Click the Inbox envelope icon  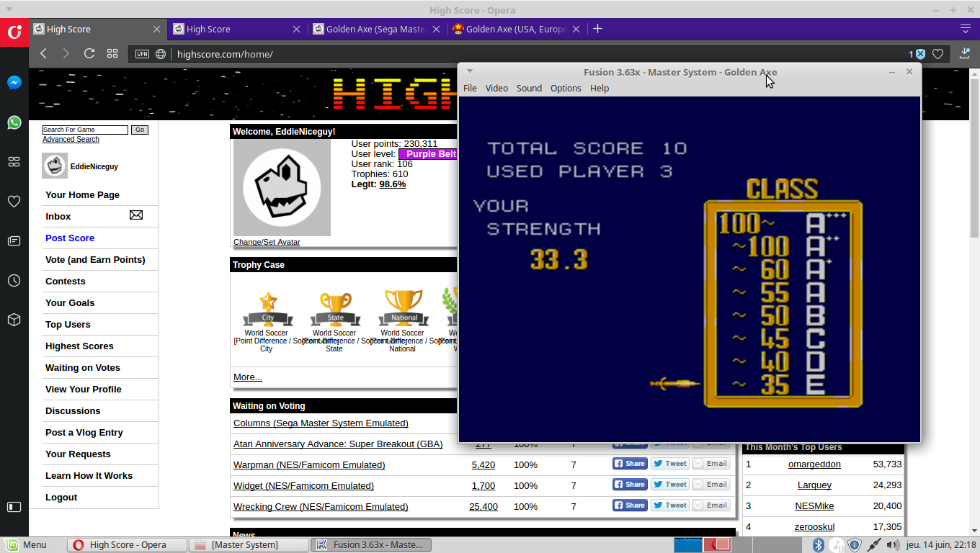135,215
